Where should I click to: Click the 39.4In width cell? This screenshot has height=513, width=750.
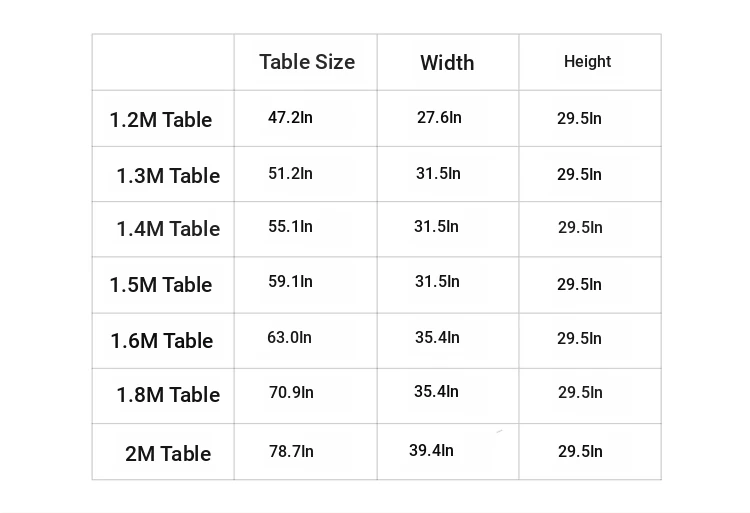click(431, 451)
